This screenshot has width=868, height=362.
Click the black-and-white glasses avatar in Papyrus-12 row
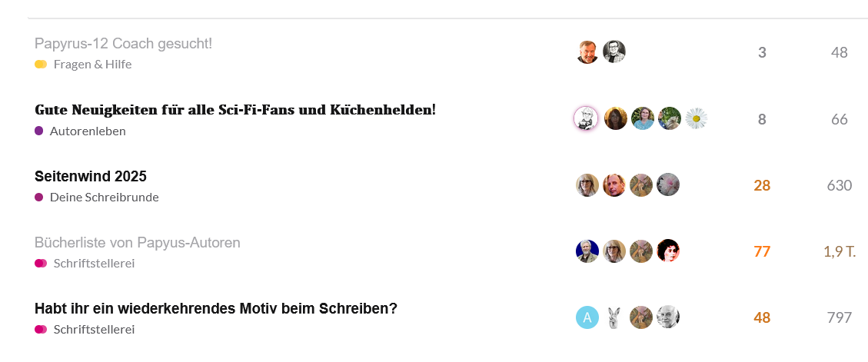point(614,51)
